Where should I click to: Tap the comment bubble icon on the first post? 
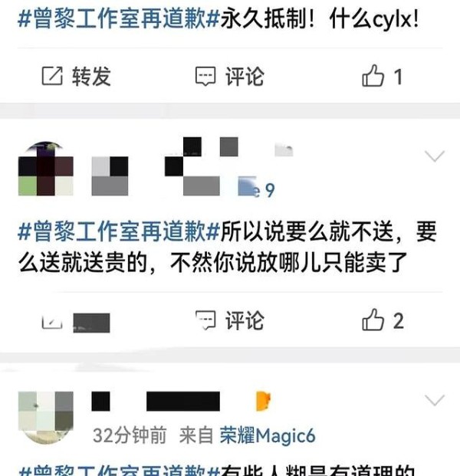[x=205, y=76]
